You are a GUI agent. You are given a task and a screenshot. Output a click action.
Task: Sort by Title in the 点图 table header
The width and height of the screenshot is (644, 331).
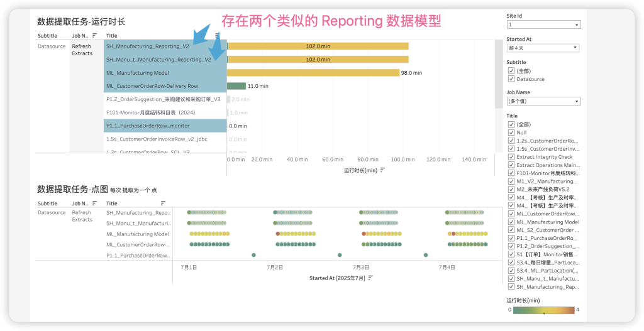tap(163, 203)
